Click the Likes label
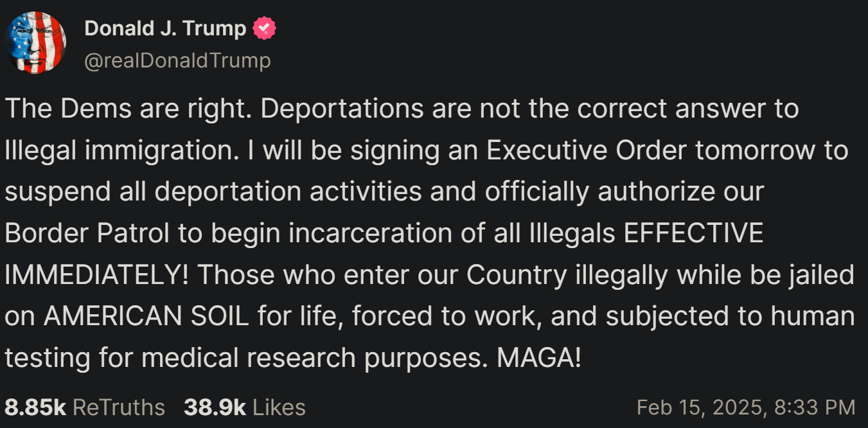 [279, 407]
